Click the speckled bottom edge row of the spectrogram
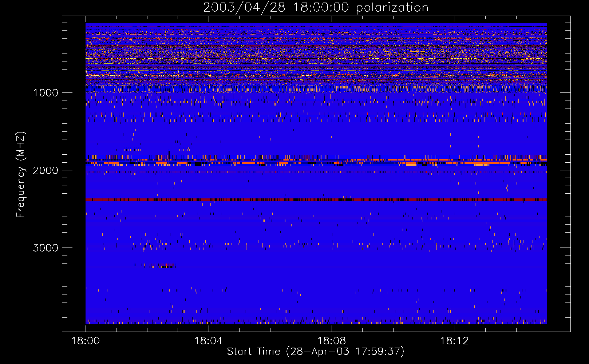Viewport: 589px width, 364px height. pyautogui.click(x=316, y=322)
